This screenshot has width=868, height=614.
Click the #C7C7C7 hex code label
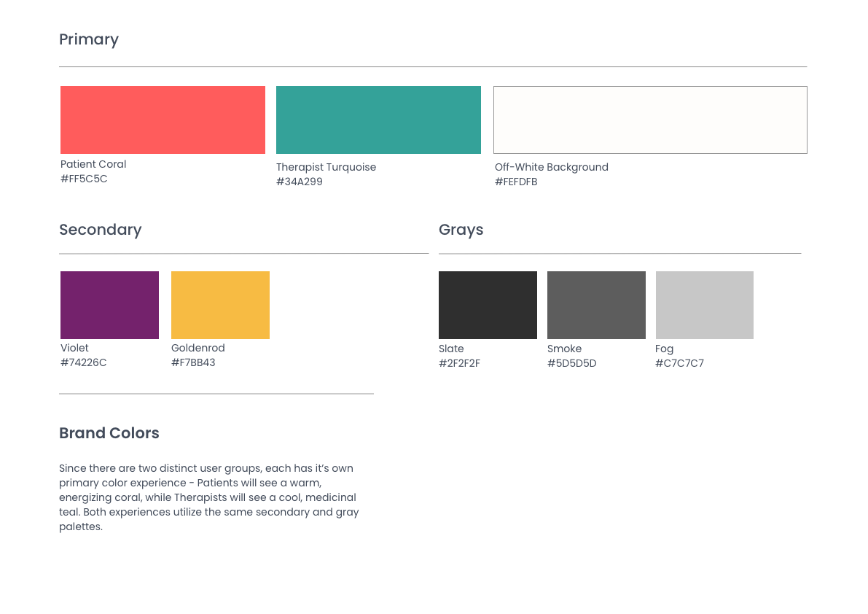point(679,363)
